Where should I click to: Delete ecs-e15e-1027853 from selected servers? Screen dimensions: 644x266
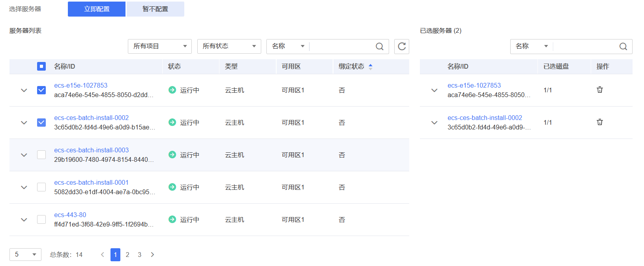point(600,90)
